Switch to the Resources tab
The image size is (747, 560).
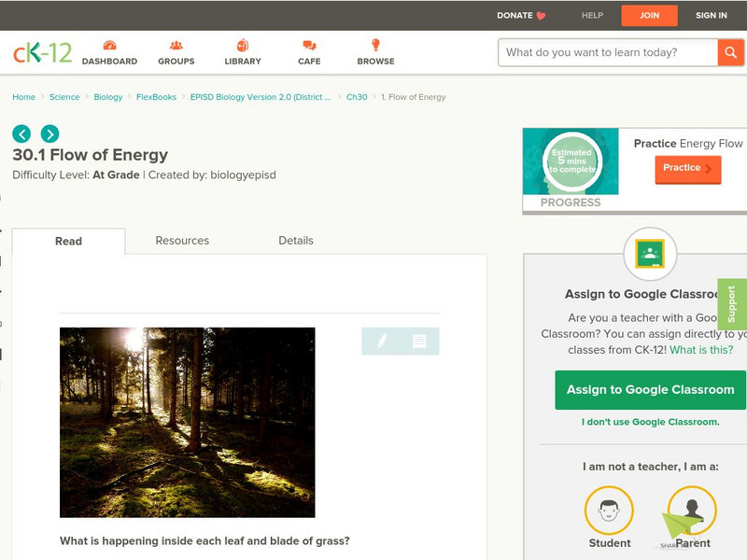182,241
